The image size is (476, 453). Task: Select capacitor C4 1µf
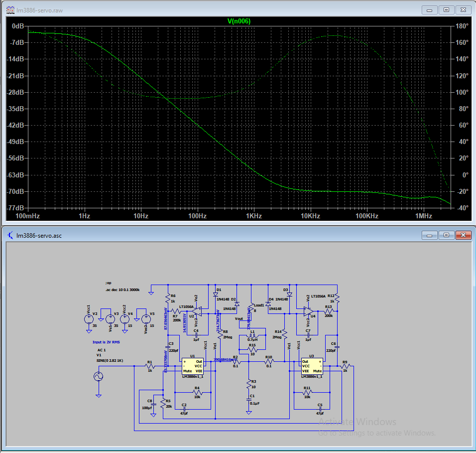tap(196, 335)
